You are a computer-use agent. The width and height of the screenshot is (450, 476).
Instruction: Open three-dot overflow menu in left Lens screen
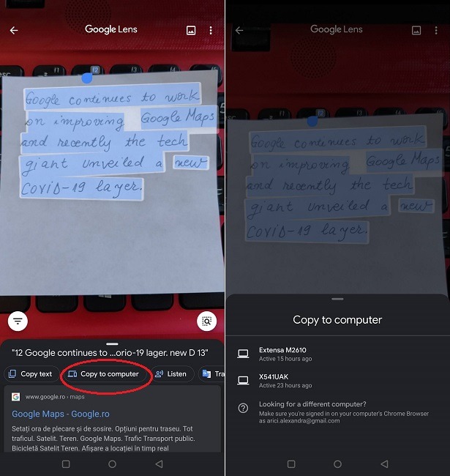pos(211,30)
